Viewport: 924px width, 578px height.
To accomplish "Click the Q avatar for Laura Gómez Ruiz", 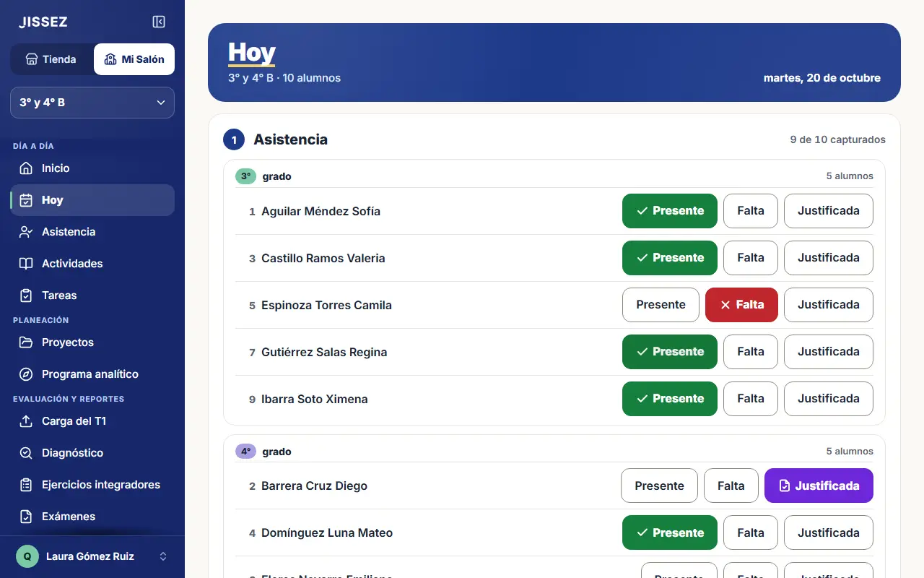I will (27, 556).
